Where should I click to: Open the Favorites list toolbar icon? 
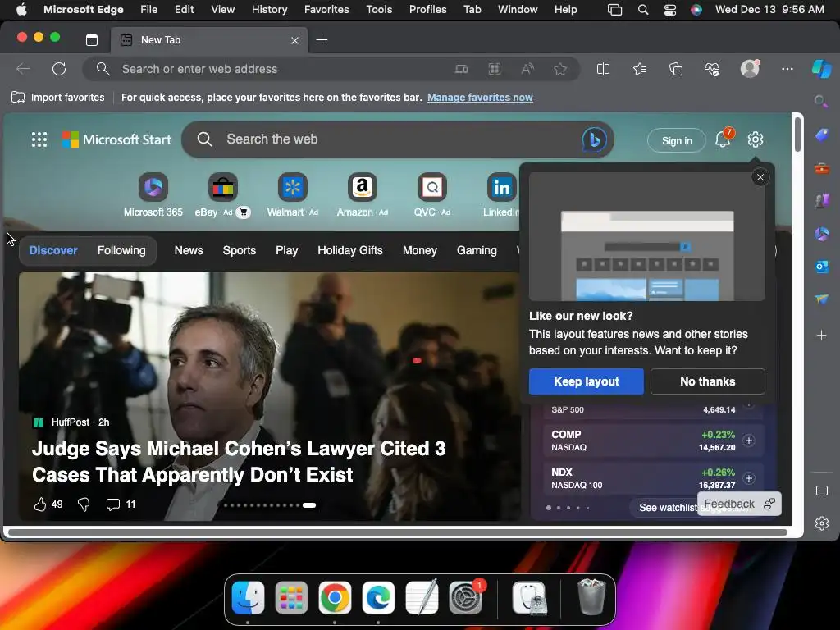point(640,69)
